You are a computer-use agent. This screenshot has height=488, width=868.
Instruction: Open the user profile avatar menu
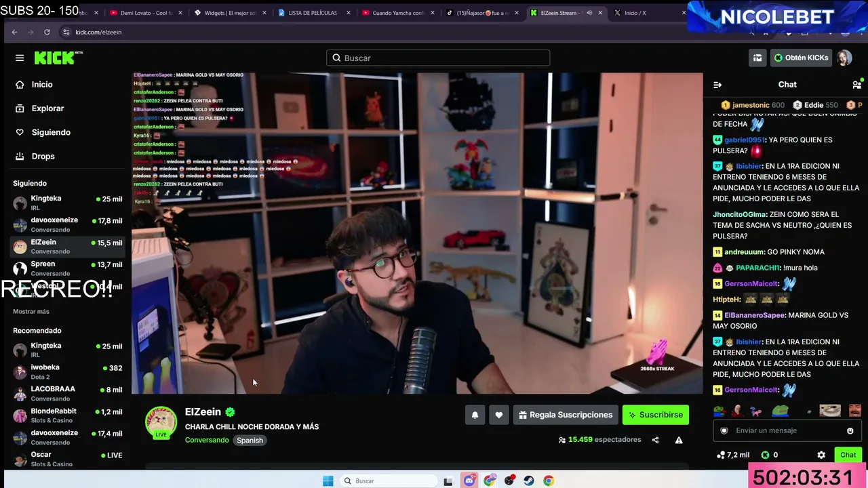[x=844, y=58]
